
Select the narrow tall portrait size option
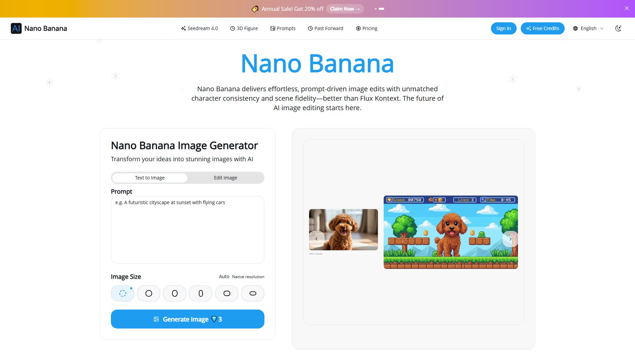[201, 293]
